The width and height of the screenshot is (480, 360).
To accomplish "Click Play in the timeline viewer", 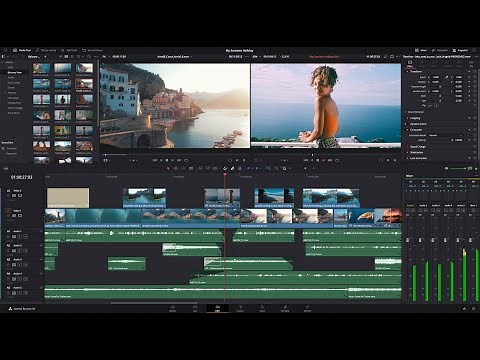I will (323, 160).
